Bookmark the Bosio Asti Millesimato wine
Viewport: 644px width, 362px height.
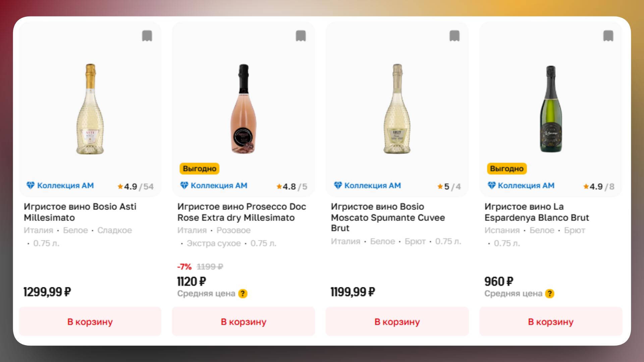(147, 36)
